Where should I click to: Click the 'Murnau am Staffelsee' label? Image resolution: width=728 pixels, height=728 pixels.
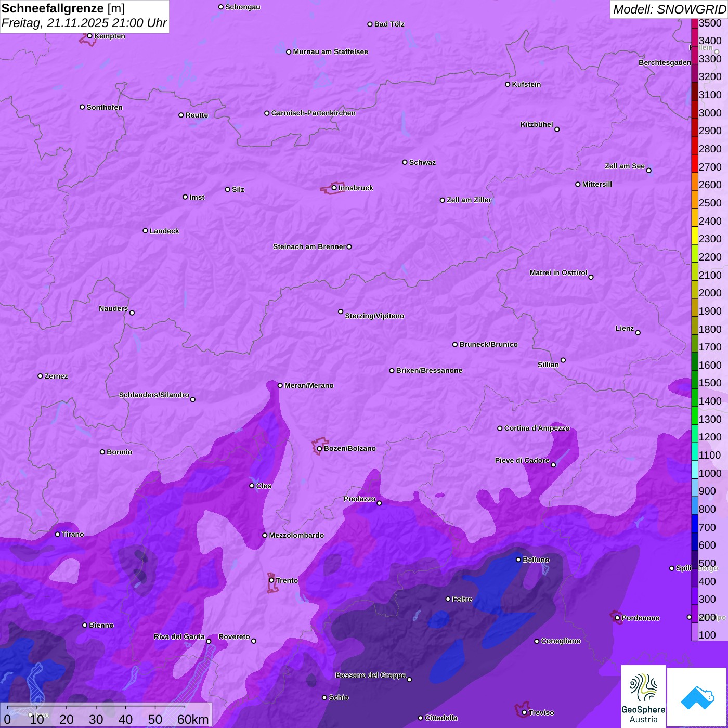click(x=330, y=51)
